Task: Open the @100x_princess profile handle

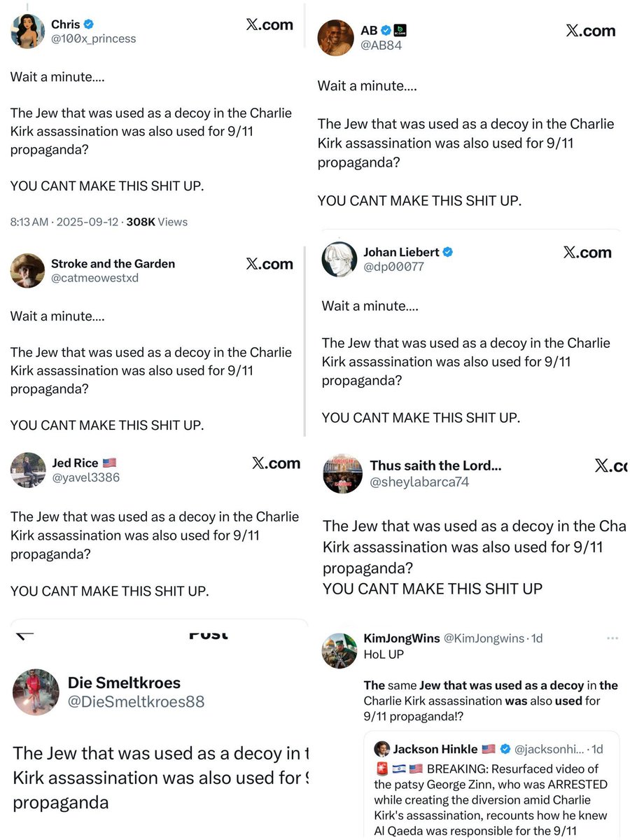Action: point(94,39)
